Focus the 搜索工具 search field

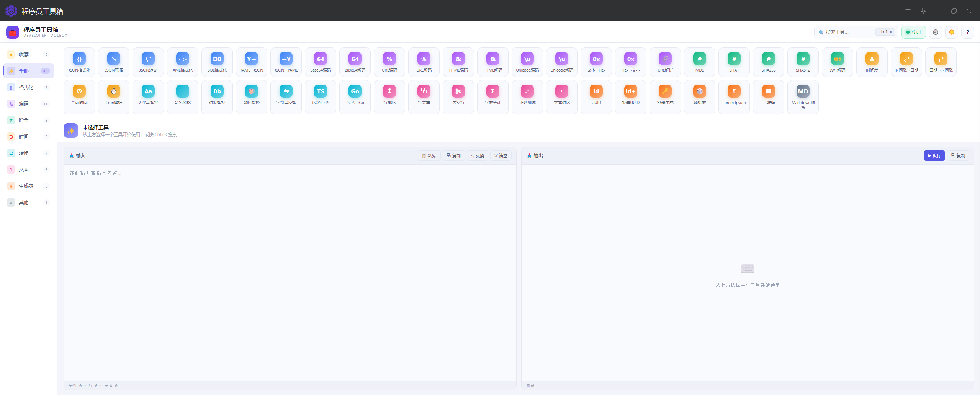click(x=856, y=32)
